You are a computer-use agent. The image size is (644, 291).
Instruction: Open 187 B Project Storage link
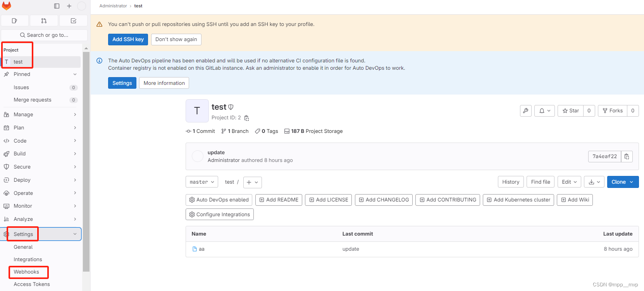pyautogui.click(x=313, y=131)
